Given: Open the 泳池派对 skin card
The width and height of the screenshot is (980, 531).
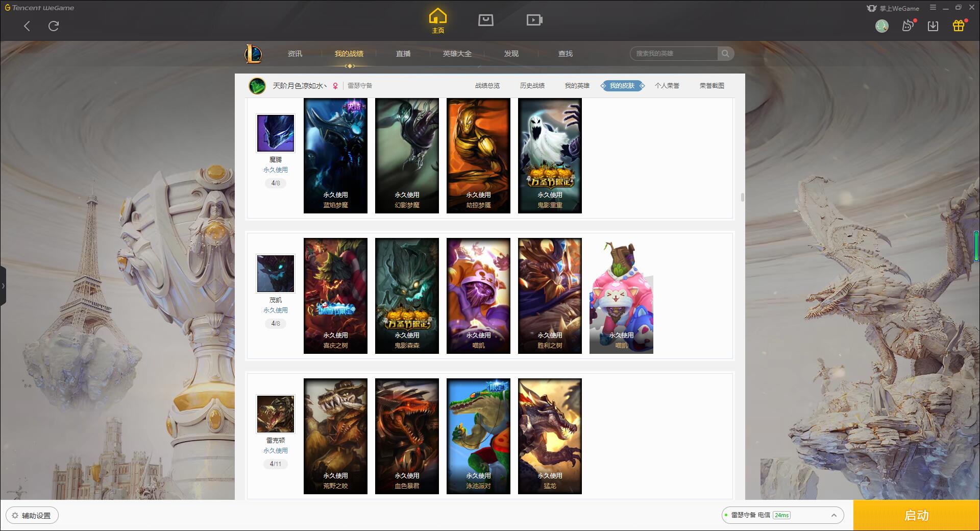Looking at the screenshot, I should (x=478, y=437).
